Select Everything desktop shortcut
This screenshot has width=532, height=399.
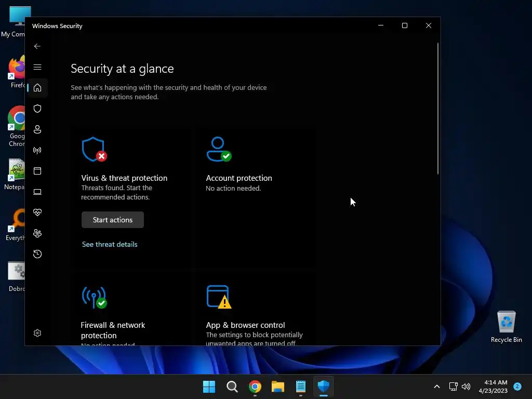tap(15, 225)
